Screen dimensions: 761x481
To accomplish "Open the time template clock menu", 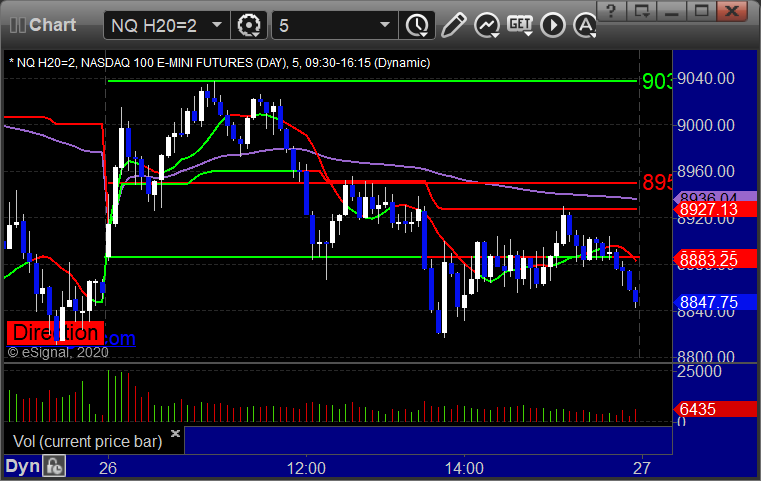I will click(x=417, y=25).
